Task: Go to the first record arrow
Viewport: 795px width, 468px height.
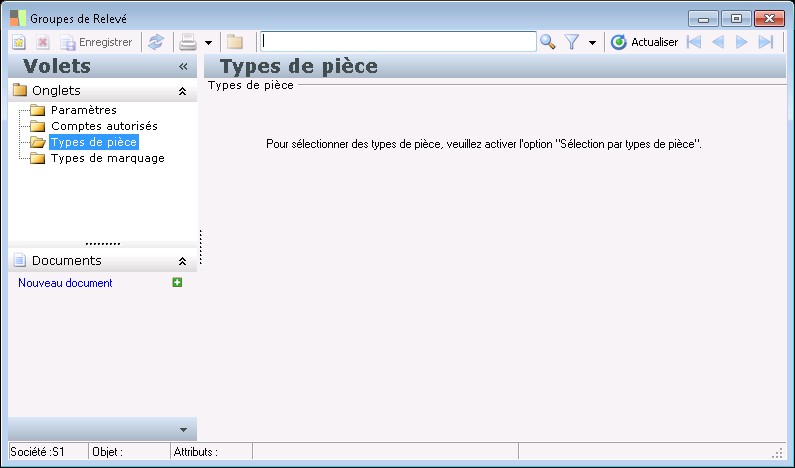Action: pos(694,42)
